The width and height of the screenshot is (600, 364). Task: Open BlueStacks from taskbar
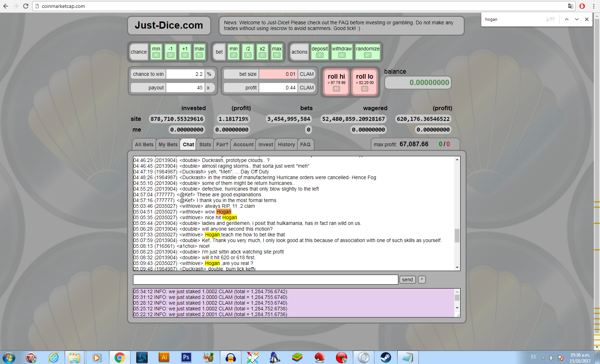[x=297, y=358]
